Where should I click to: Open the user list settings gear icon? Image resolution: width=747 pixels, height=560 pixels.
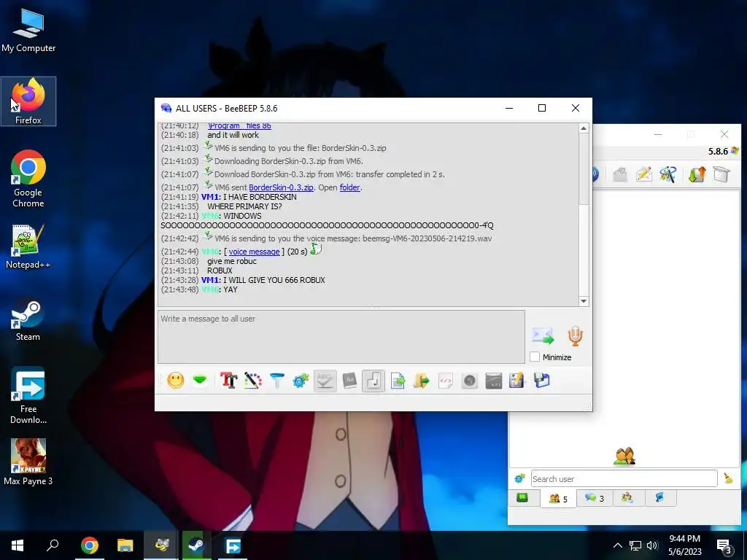(519, 478)
